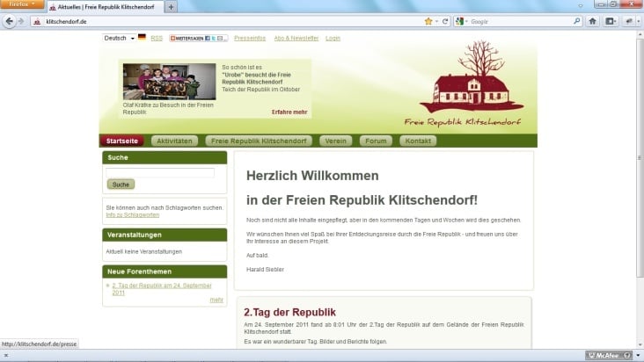Open the Kontakt navigation item
Screen dimensions: 644x362
point(418,141)
